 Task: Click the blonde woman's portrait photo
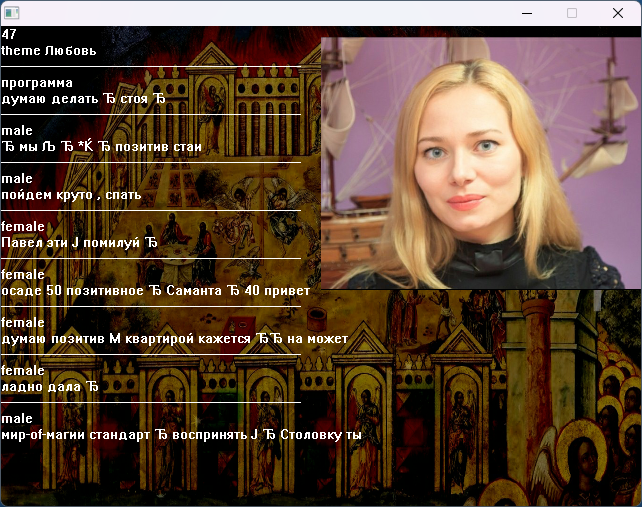[x=481, y=163]
